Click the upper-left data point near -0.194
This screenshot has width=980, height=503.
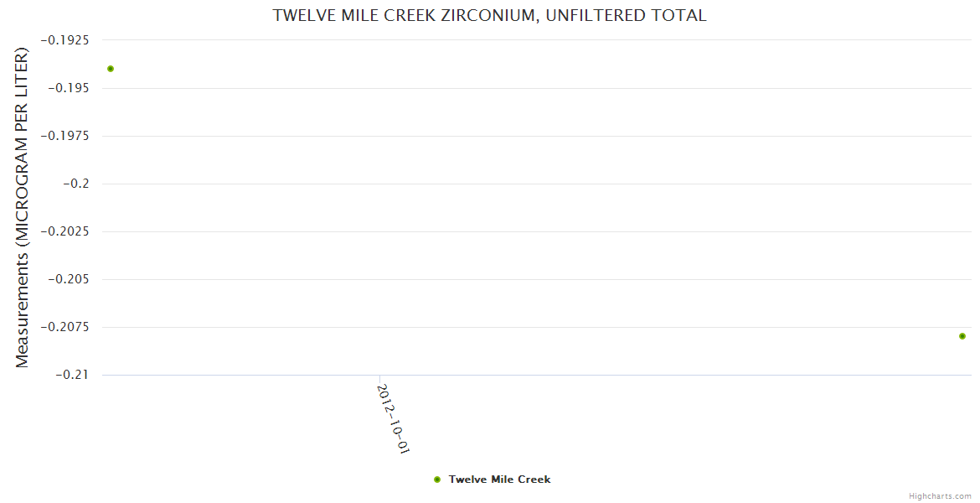111,69
